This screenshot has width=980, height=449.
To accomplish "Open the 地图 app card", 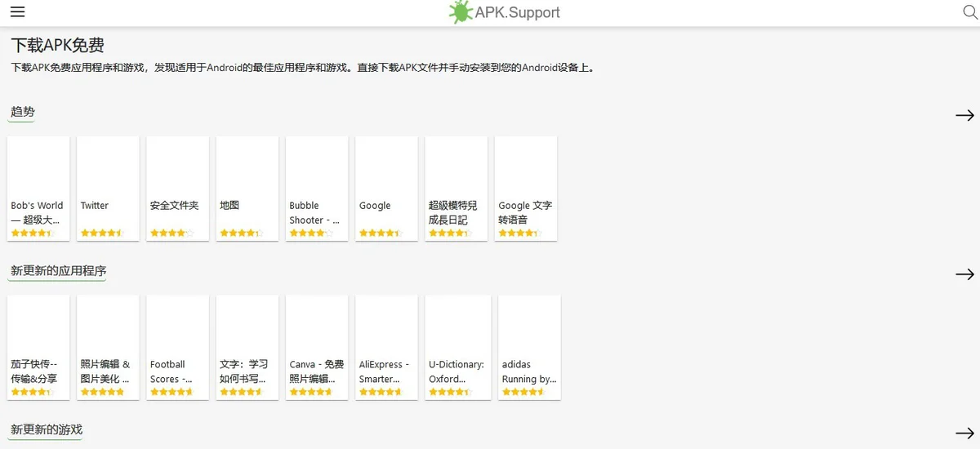I will click(247, 189).
